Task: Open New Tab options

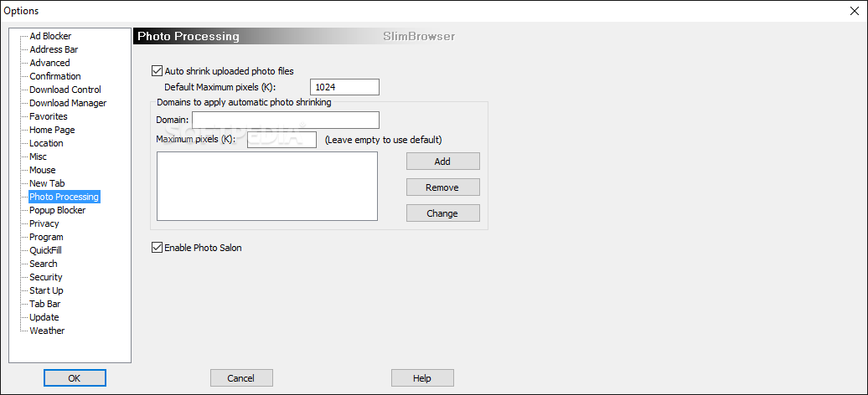Action: click(48, 183)
